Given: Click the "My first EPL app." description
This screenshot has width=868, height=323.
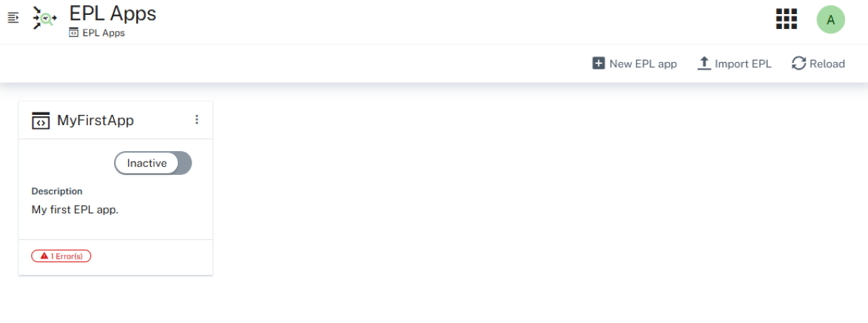Looking at the screenshot, I should click(x=75, y=210).
